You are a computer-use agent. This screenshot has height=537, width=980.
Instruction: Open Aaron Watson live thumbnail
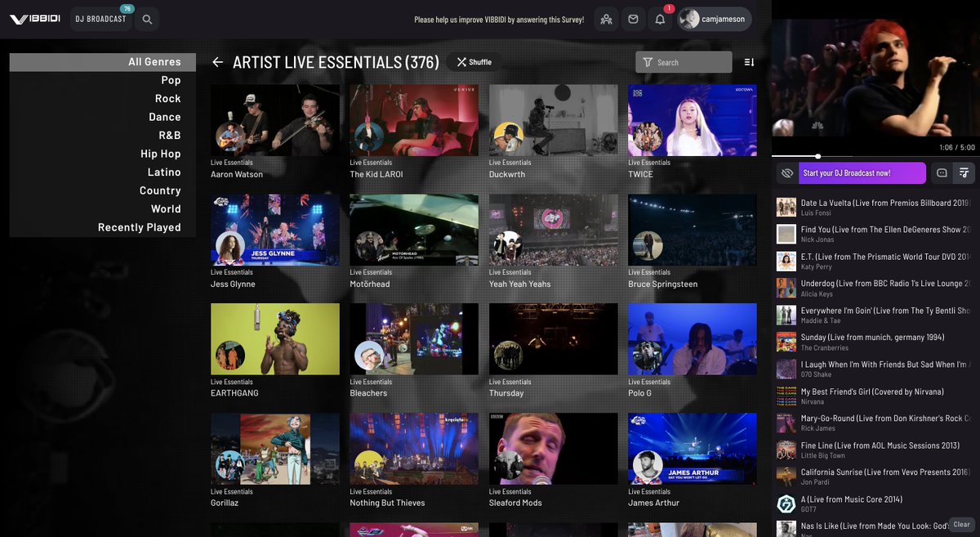click(x=275, y=120)
